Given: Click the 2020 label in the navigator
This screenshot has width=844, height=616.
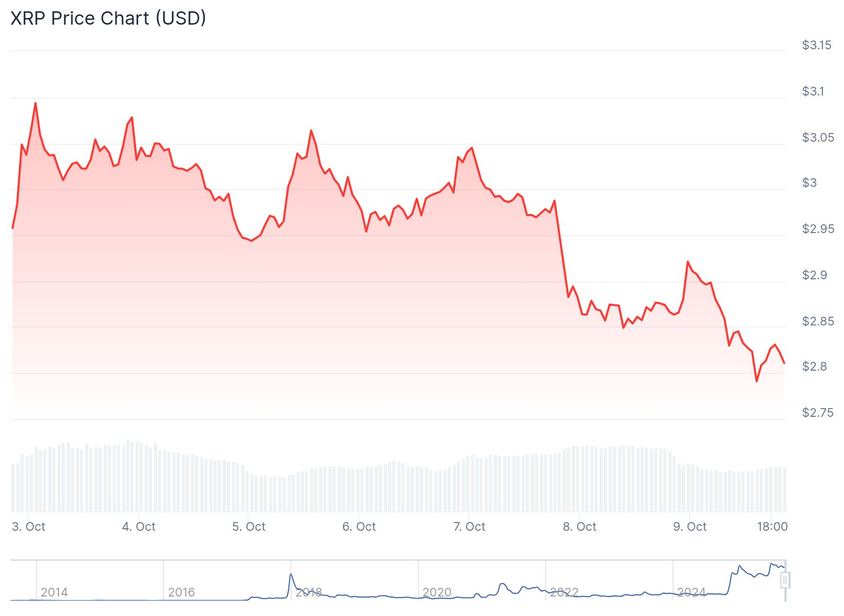Looking at the screenshot, I should coord(437,592).
